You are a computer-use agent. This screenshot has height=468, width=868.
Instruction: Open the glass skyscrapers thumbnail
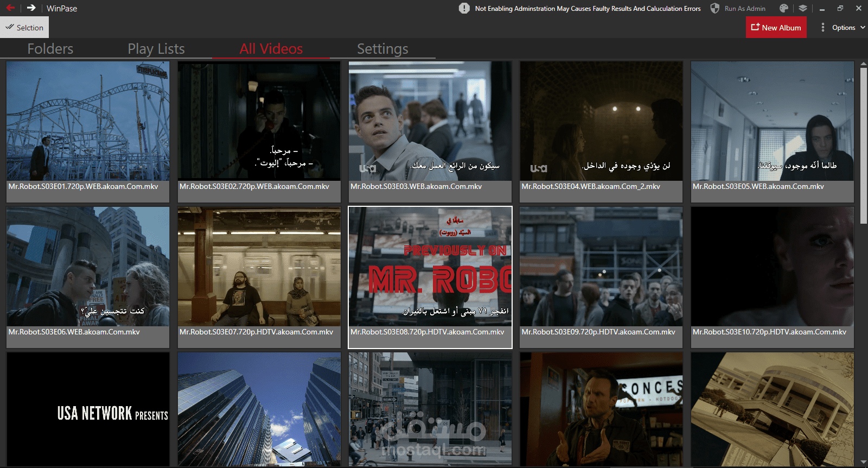[x=259, y=409]
